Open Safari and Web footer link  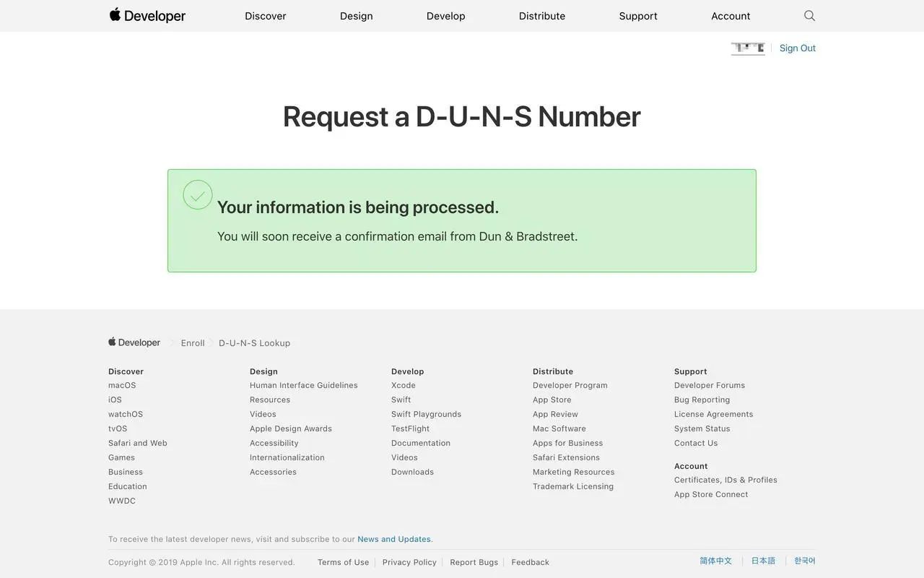click(138, 443)
